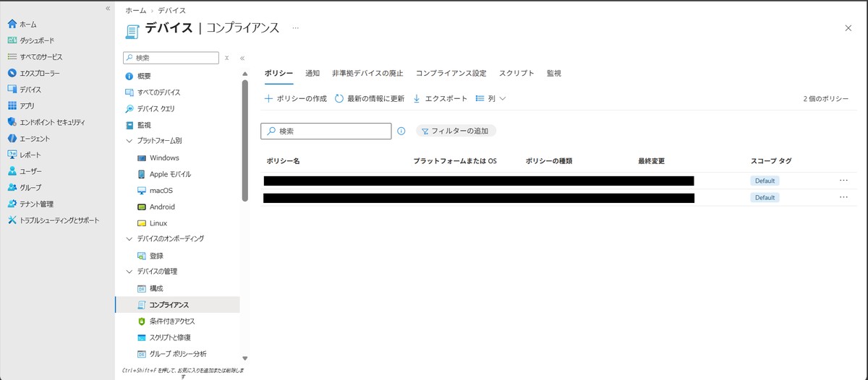Open the スクリプトと修復 icon
The width and height of the screenshot is (868, 380).
click(142, 337)
